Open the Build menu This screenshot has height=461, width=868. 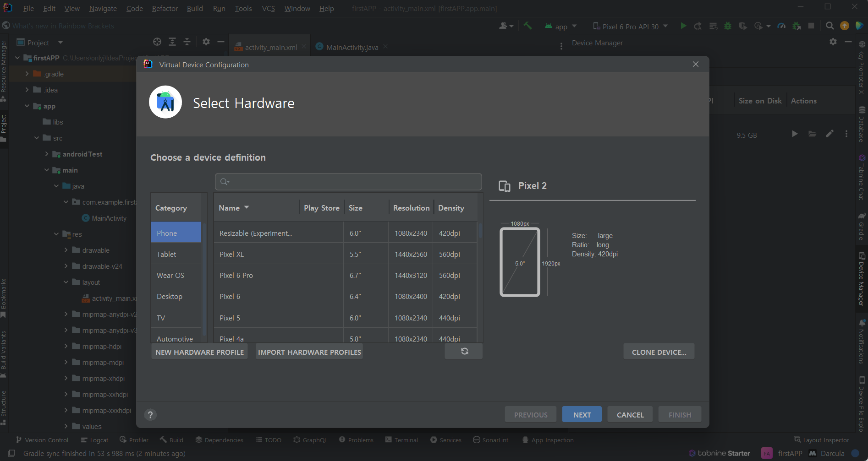pos(195,8)
